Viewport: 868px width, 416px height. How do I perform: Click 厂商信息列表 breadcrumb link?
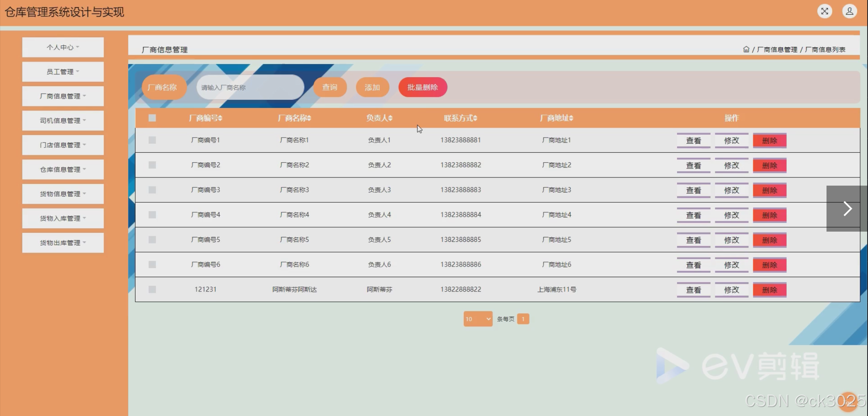[x=825, y=50]
